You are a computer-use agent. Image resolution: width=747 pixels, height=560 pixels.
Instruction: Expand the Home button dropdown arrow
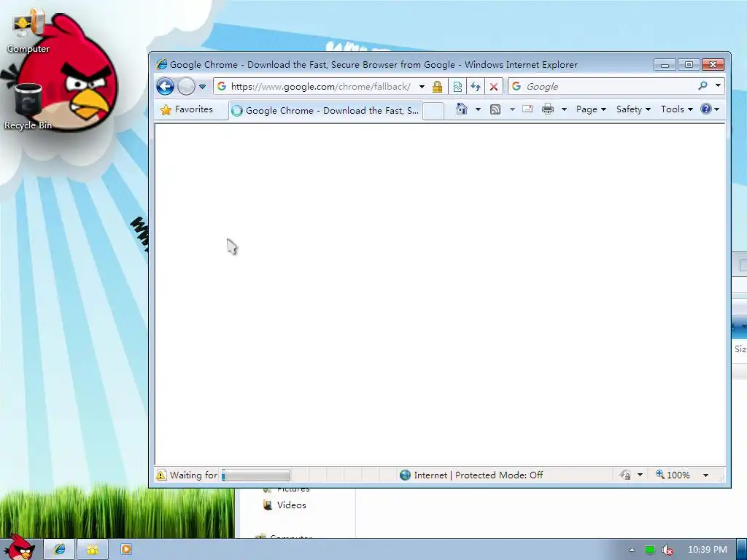478,109
